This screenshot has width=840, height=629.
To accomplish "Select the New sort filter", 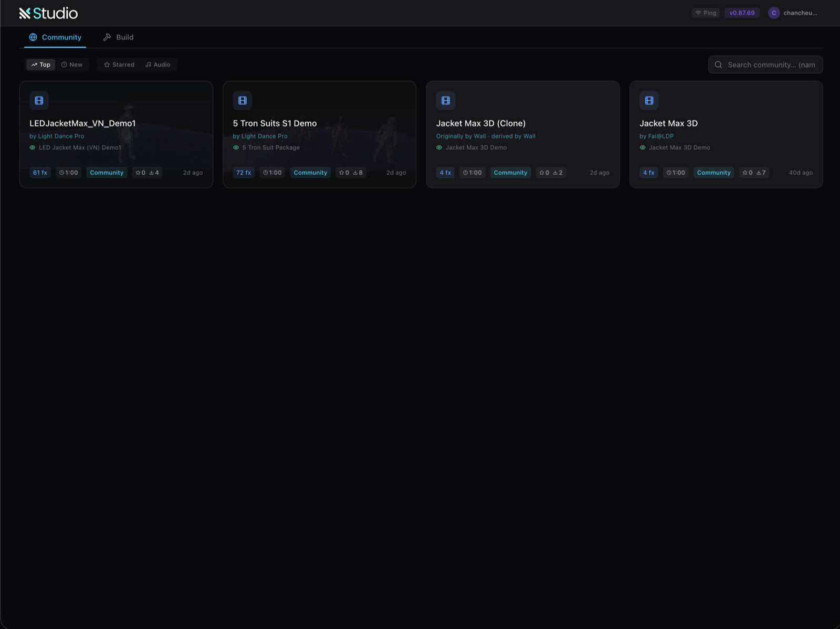I will [72, 65].
